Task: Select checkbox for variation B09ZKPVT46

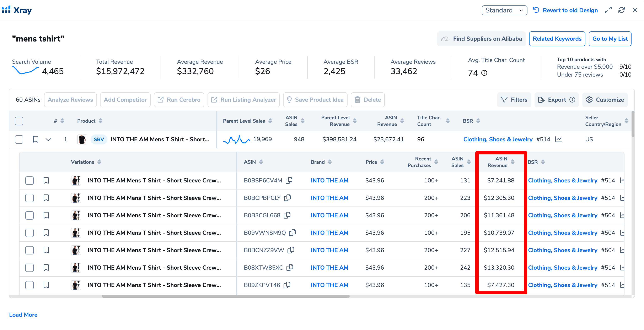Action: point(29,285)
